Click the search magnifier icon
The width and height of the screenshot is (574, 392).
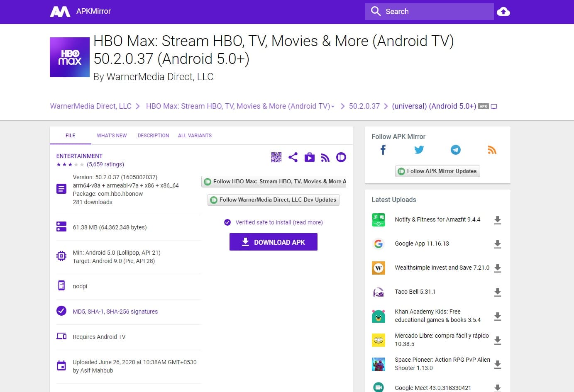click(376, 11)
